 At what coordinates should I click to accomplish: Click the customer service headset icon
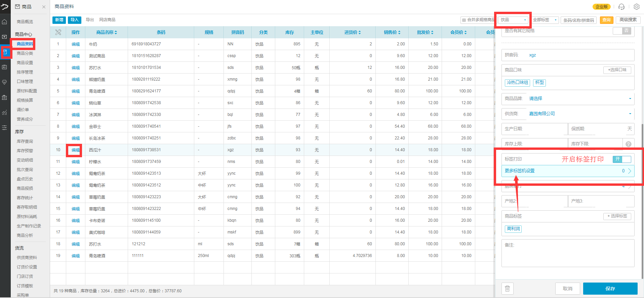coord(621,7)
